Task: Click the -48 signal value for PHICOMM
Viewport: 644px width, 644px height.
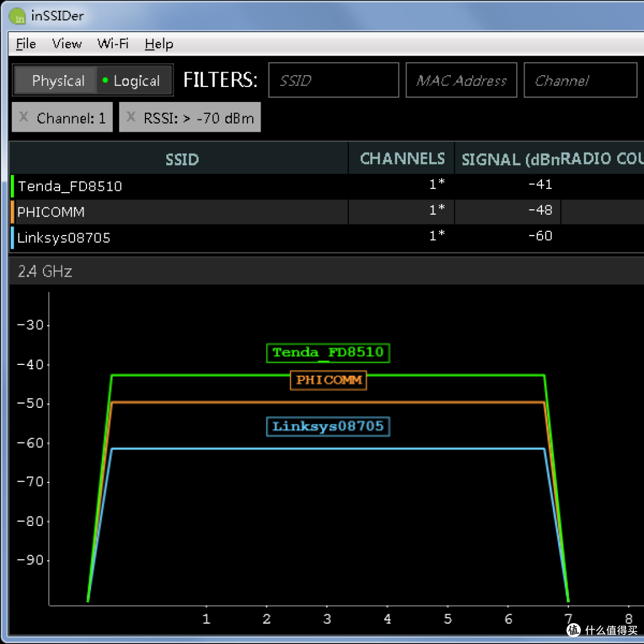Action: pos(540,210)
